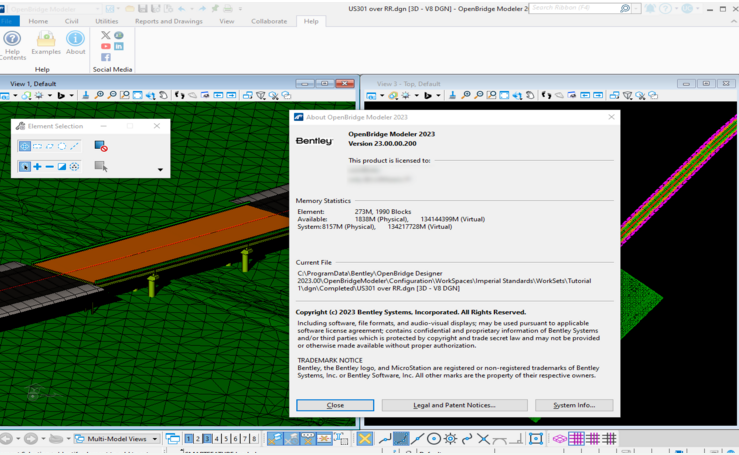
Task: Open the File tab
Action: [x=8, y=21]
